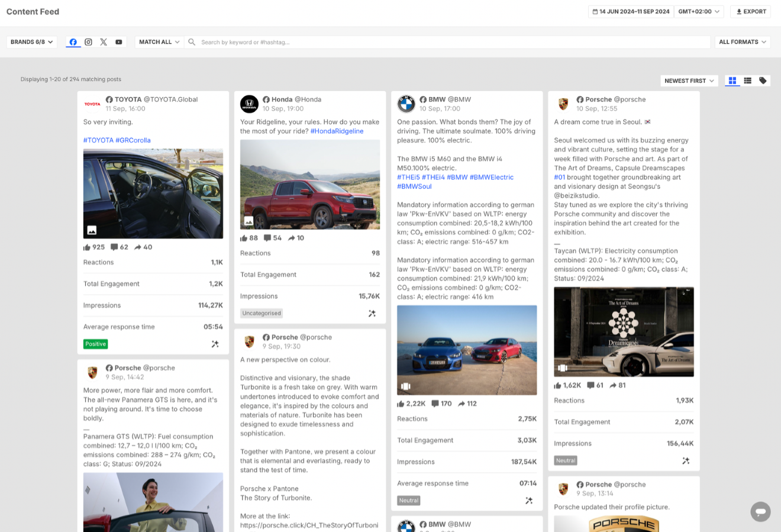Click the Neutral tag on BMW post
This screenshot has height=532, width=781.
click(409, 501)
